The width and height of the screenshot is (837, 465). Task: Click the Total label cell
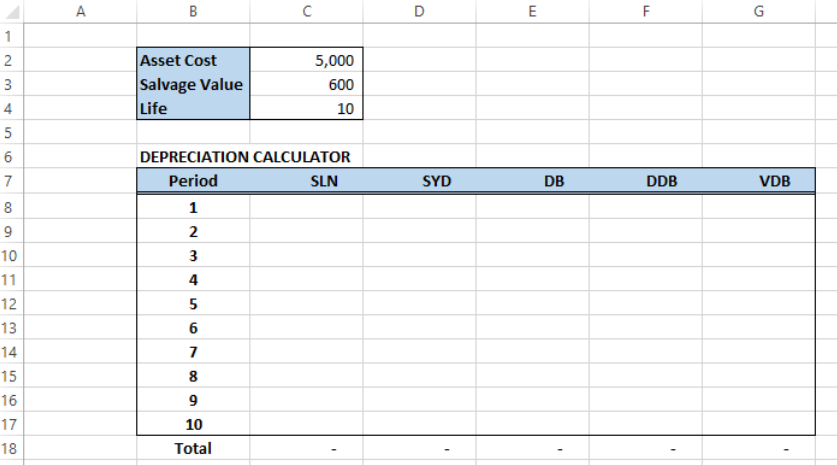point(193,448)
